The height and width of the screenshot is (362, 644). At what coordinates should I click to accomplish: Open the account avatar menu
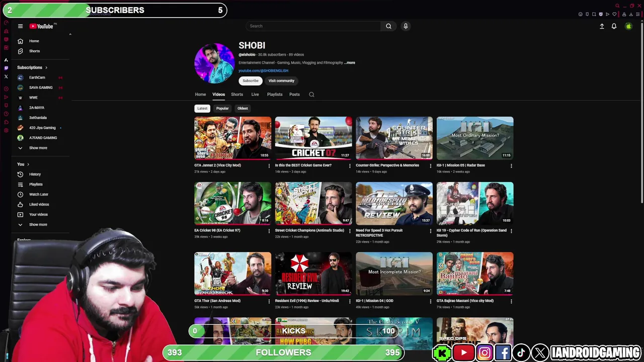pos(628,26)
